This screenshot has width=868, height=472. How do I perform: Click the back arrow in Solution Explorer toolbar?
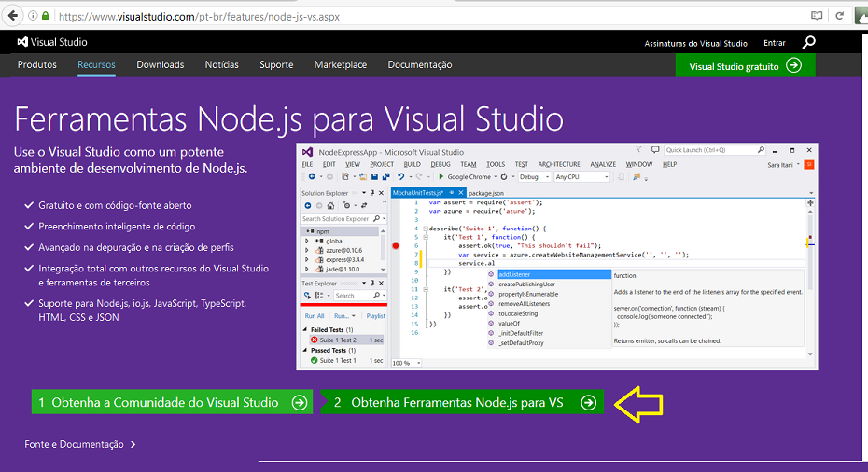[308, 206]
